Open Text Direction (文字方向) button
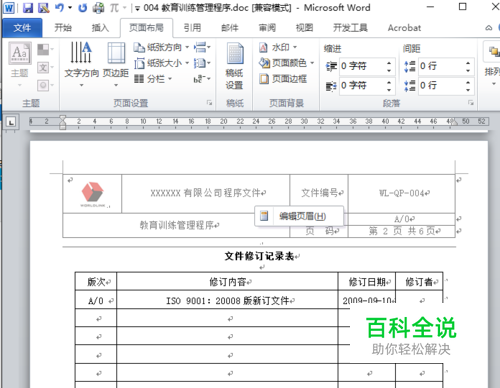This screenshot has height=388, width=500. pos(81,64)
